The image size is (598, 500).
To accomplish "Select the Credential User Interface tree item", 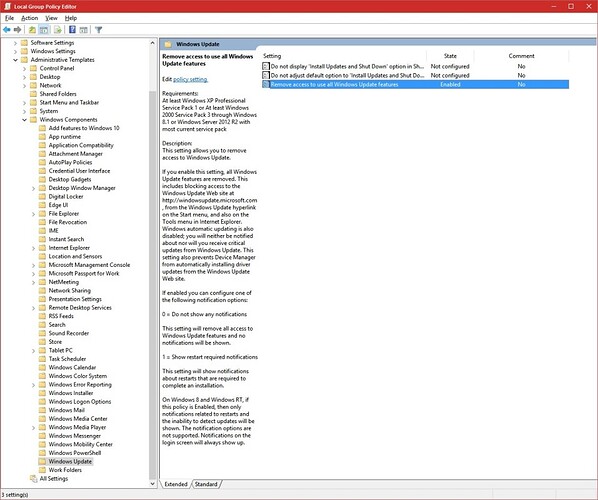I will [x=79, y=171].
